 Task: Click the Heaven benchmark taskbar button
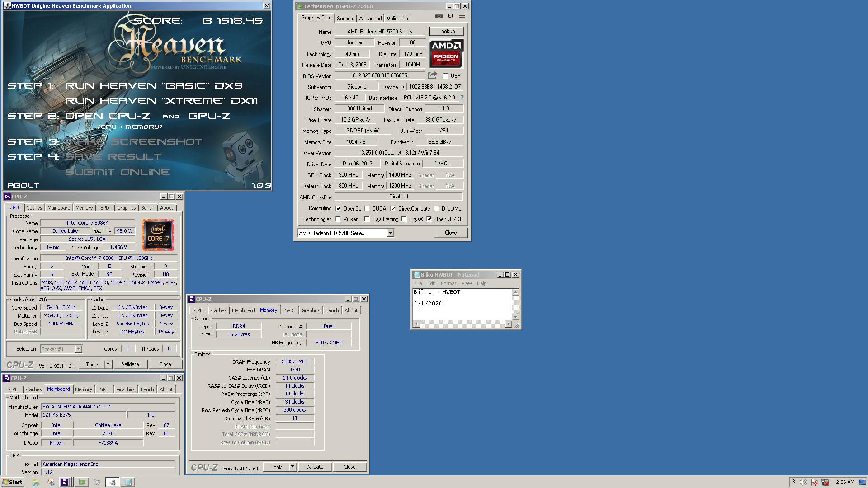coord(113,482)
